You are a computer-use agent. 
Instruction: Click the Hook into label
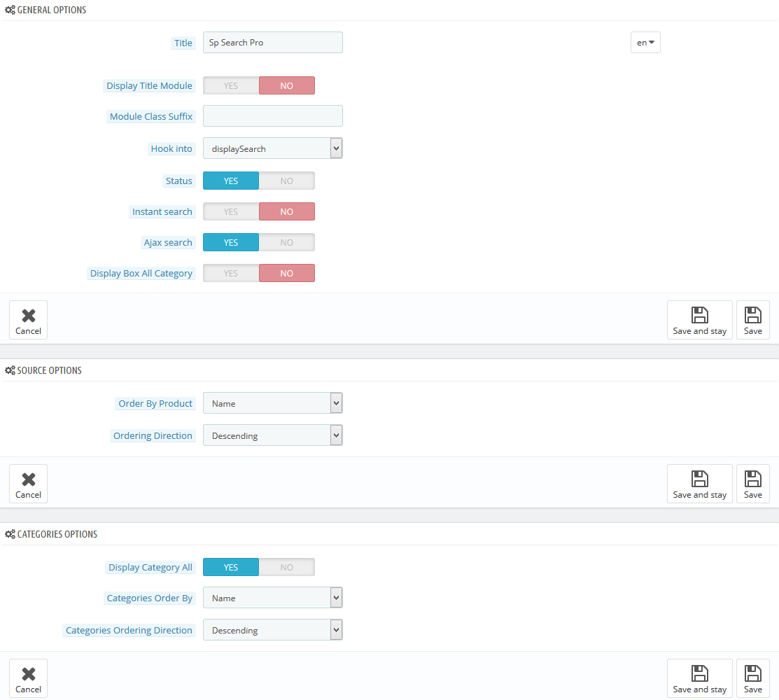click(171, 149)
